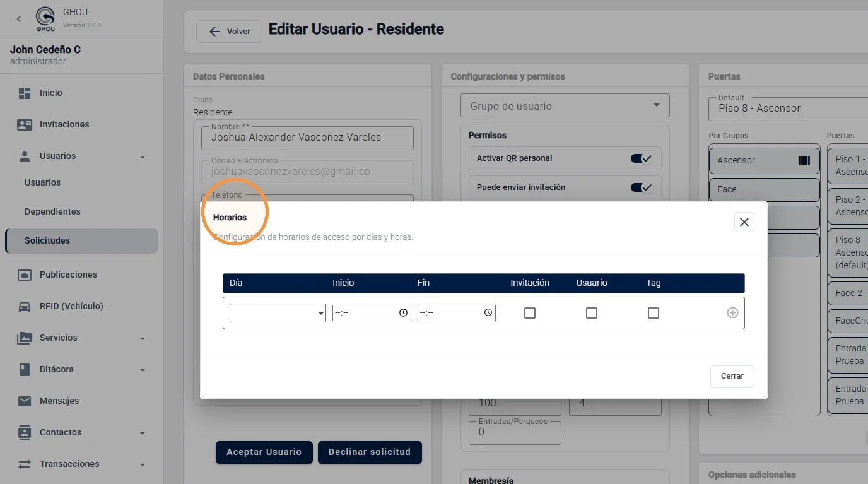This screenshot has width=868, height=484.
Task: Select the Face door group
Action: 764,189
